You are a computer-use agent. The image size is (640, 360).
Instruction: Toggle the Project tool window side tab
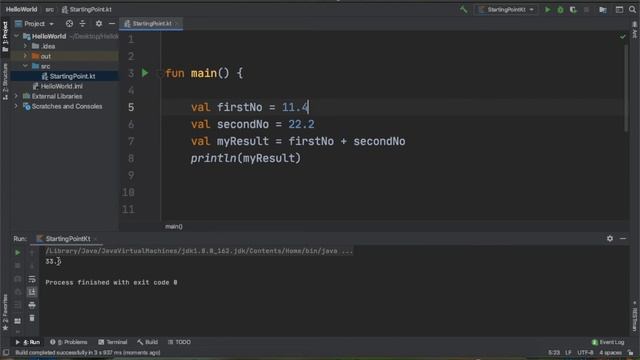pos(5,37)
